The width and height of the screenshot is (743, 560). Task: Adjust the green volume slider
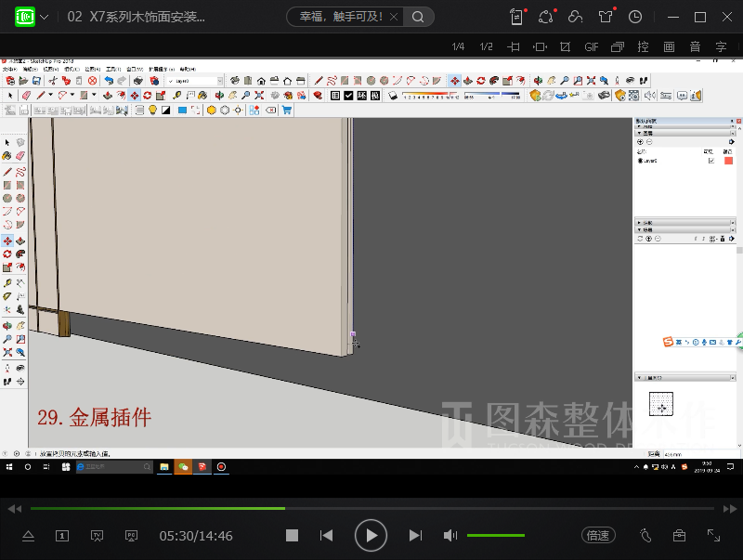tap(495, 536)
